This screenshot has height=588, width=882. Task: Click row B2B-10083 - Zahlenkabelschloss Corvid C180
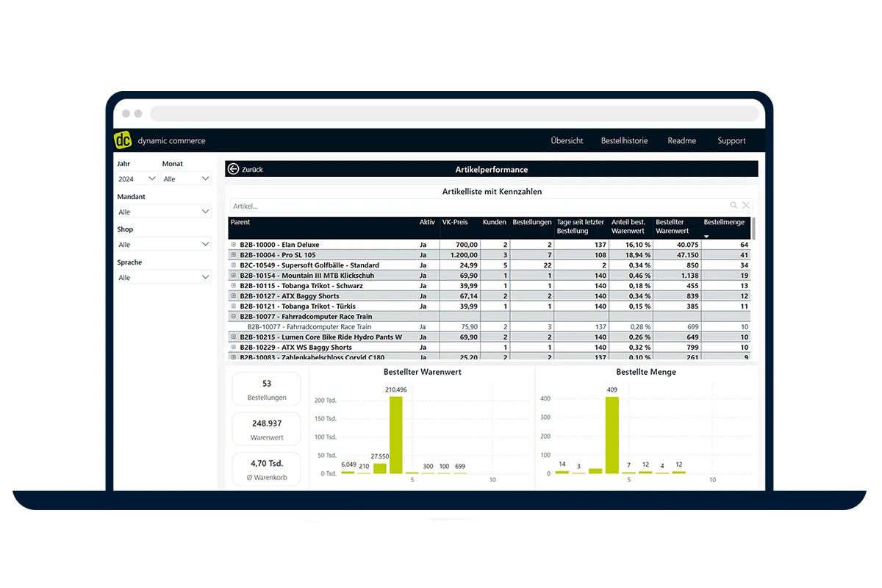[x=490, y=357]
